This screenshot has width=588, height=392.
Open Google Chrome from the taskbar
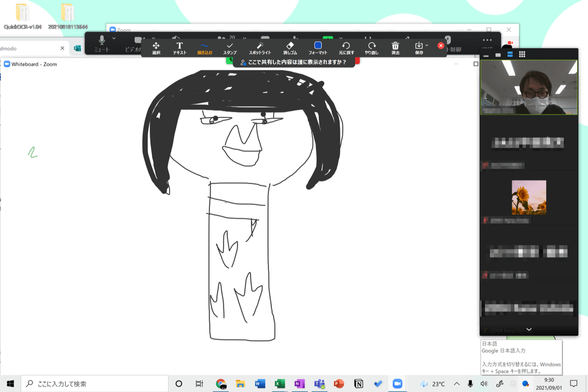(221, 384)
